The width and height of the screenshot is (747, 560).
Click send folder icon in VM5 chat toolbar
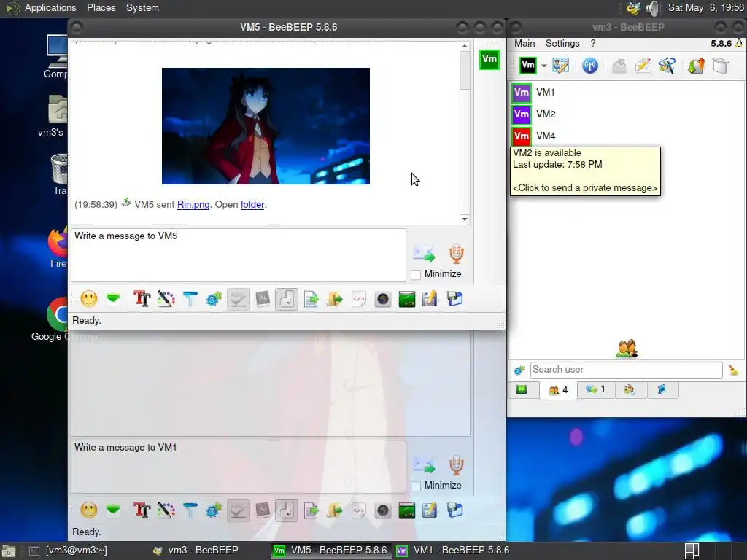click(334, 299)
